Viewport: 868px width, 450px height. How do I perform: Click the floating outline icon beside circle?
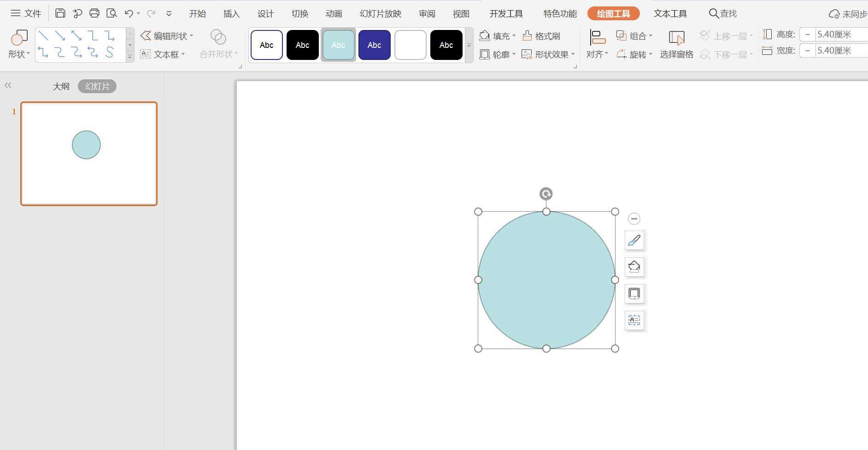pyautogui.click(x=634, y=293)
